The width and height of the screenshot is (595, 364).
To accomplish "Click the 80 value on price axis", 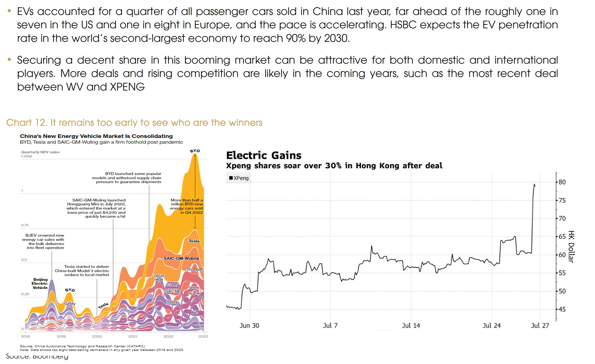I will 562,182.
